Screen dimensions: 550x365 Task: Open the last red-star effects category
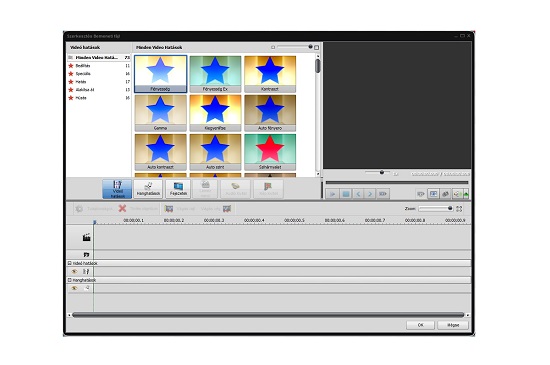pyautogui.click(x=99, y=98)
